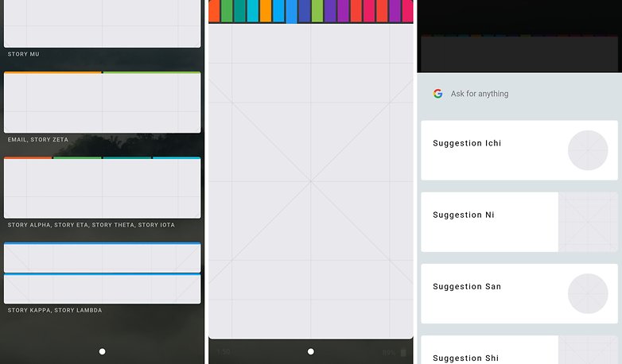This screenshot has height=364, width=622.
Task: Tap the home dot under the full-screen story
Action: (x=311, y=351)
